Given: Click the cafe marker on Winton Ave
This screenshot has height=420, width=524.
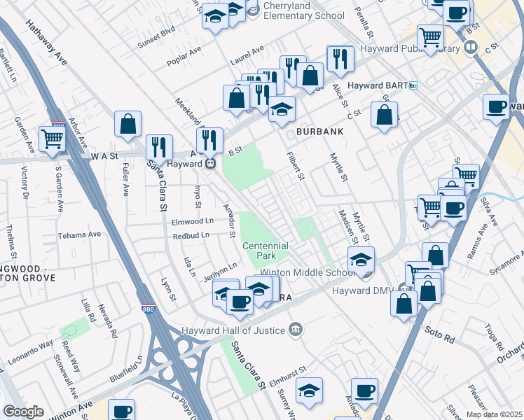Looking at the screenshot, I should (122, 411).
